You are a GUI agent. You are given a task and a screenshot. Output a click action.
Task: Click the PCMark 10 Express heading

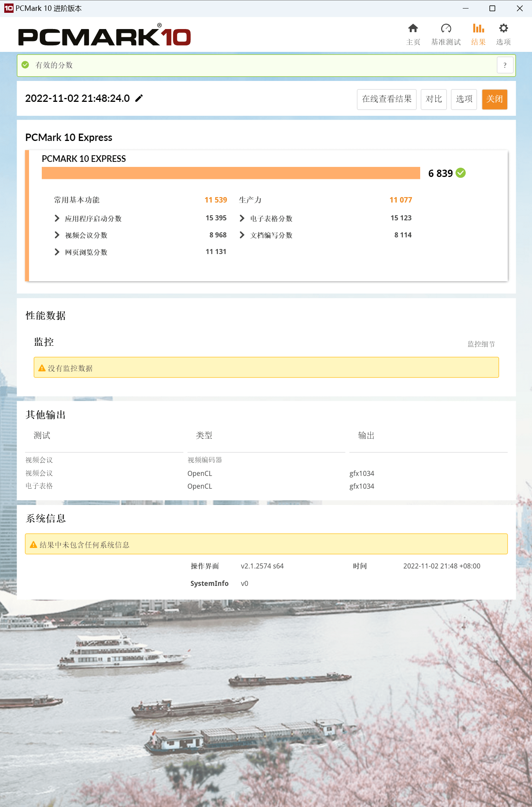pos(69,137)
